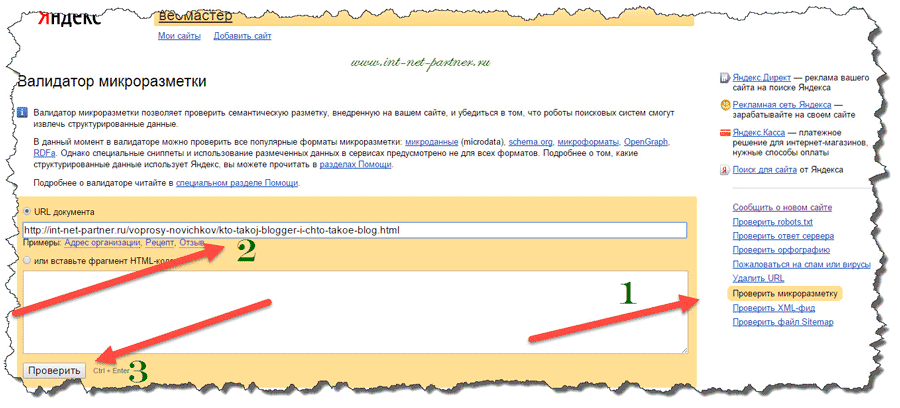Click the Яндекс.Директ icon

point(725,78)
